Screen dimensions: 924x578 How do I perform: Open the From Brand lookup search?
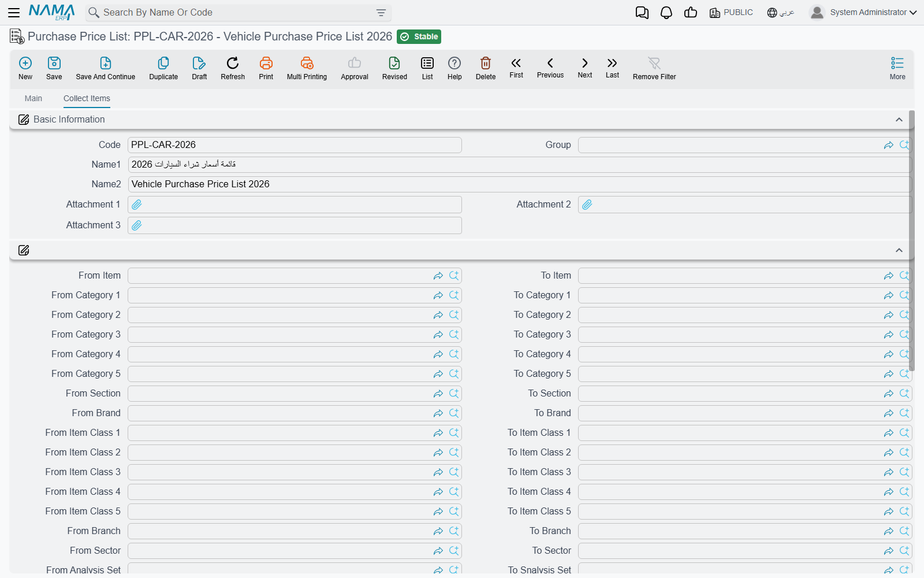coord(454,413)
